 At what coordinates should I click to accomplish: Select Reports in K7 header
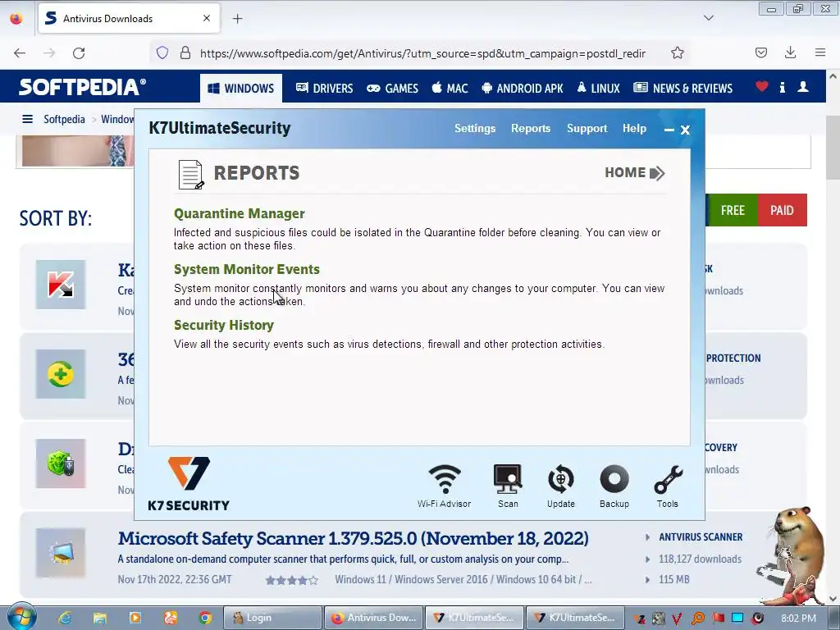[531, 129]
